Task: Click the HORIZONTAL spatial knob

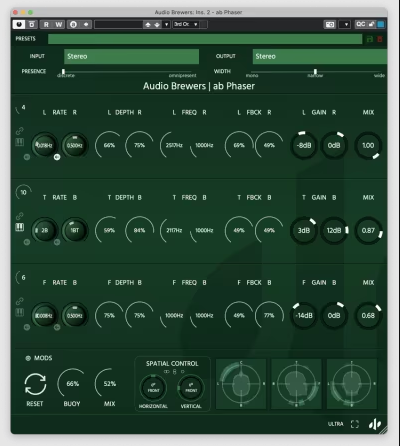Action: (x=153, y=388)
